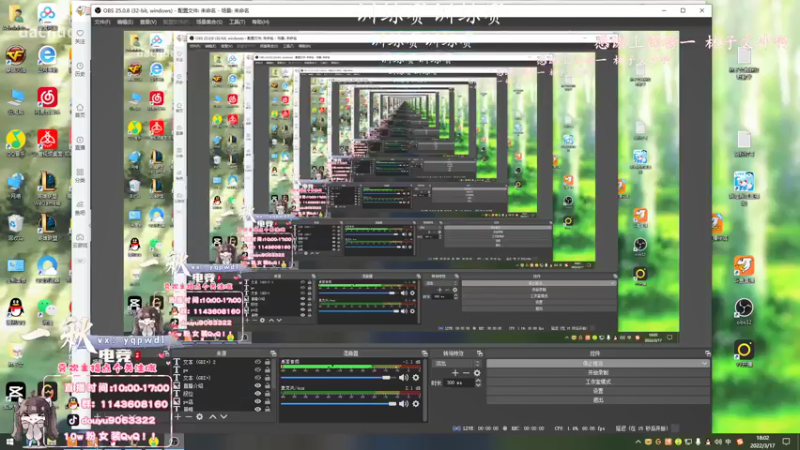Open transition properties gear icon
Viewport: 800px width, 450px height.
477,373
